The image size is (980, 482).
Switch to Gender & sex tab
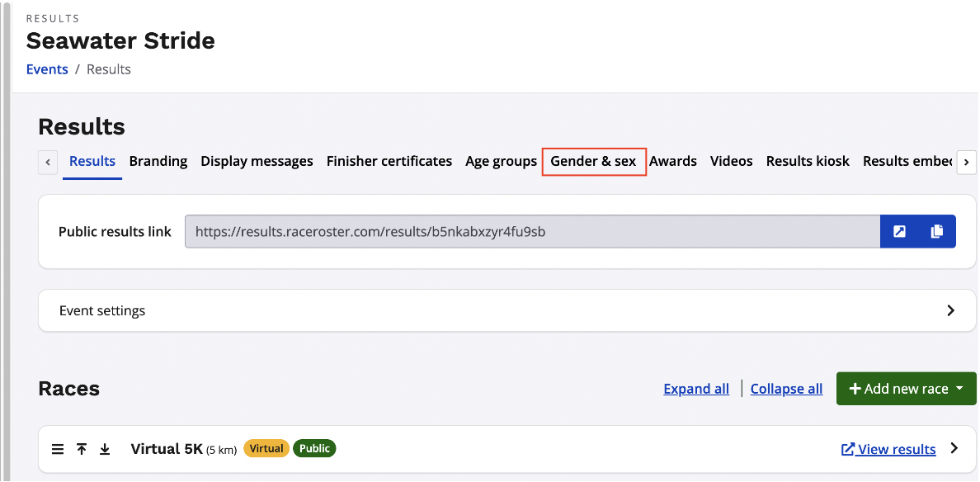pyautogui.click(x=593, y=161)
